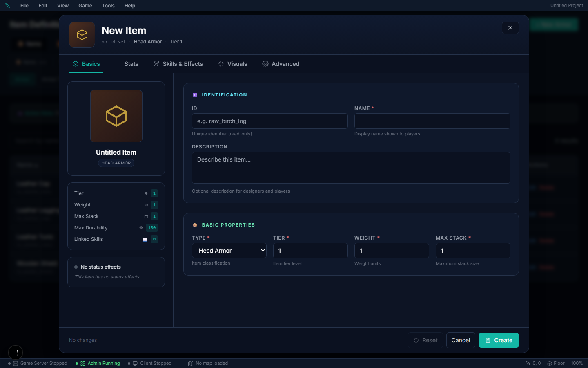Click the 100% zoom level

tap(577, 363)
